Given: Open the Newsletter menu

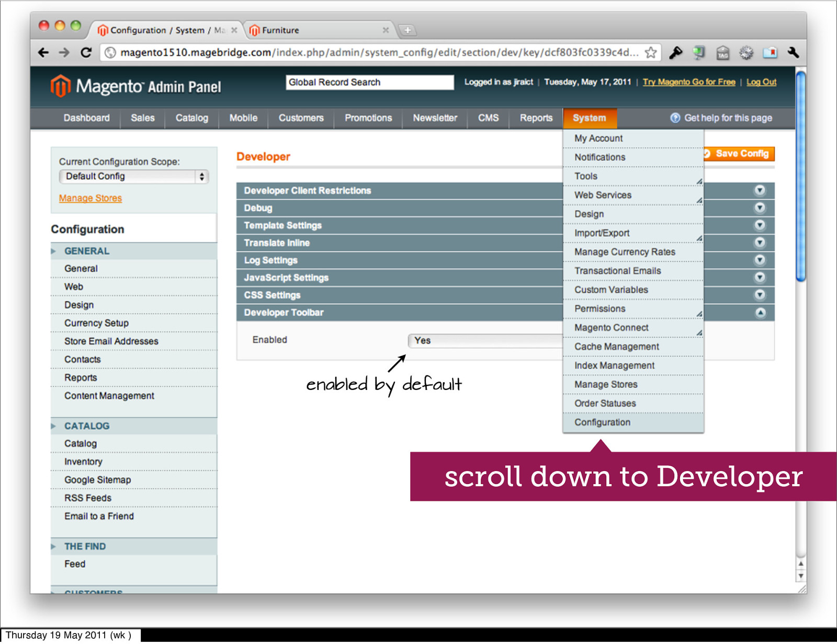Looking at the screenshot, I should (435, 118).
